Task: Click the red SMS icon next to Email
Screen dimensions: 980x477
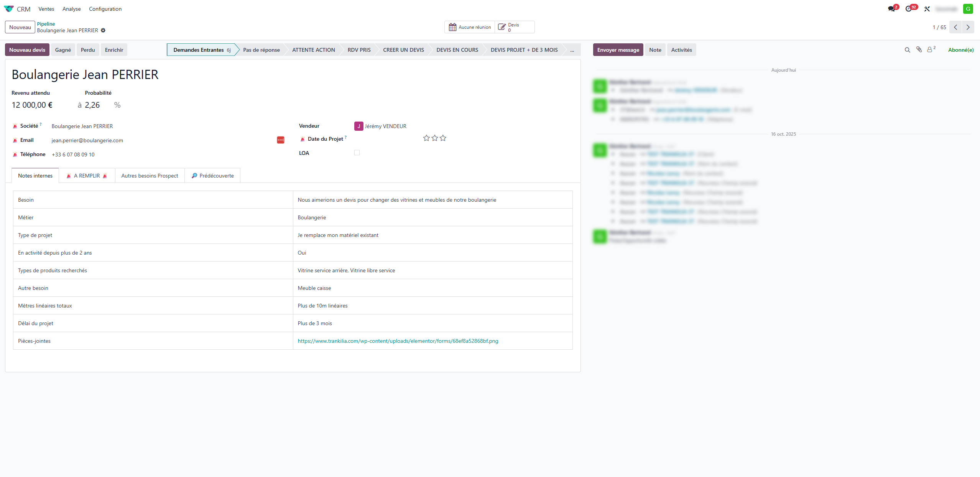Action: pos(281,140)
